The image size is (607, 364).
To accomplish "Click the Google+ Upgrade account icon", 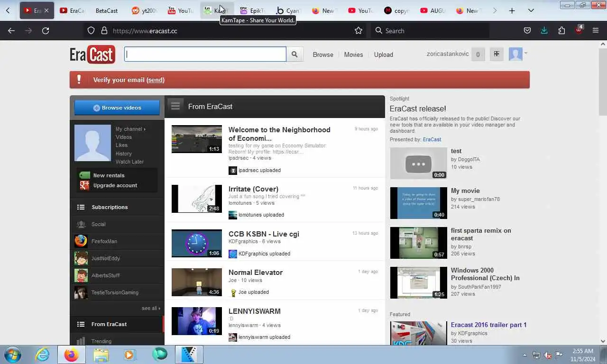I will (84, 185).
